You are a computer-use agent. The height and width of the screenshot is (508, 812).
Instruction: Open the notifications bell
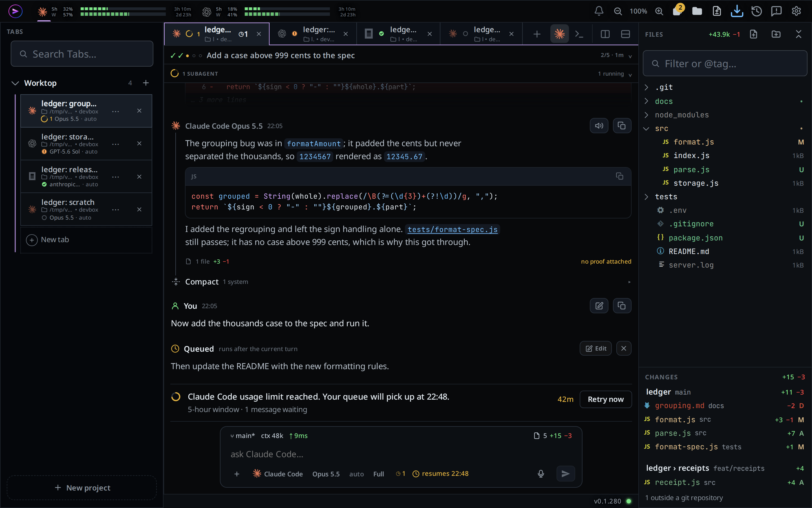pyautogui.click(x=599, y=11)
